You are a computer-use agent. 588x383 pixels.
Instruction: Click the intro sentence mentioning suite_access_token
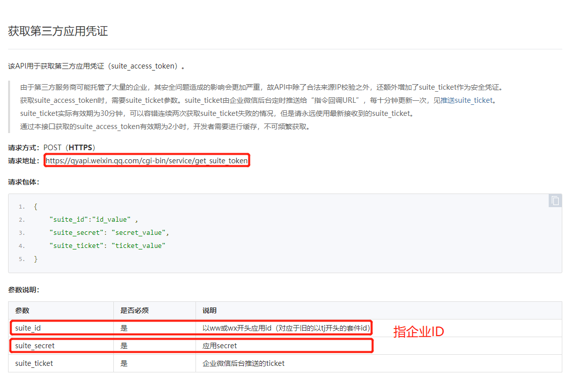pos(96,67)
